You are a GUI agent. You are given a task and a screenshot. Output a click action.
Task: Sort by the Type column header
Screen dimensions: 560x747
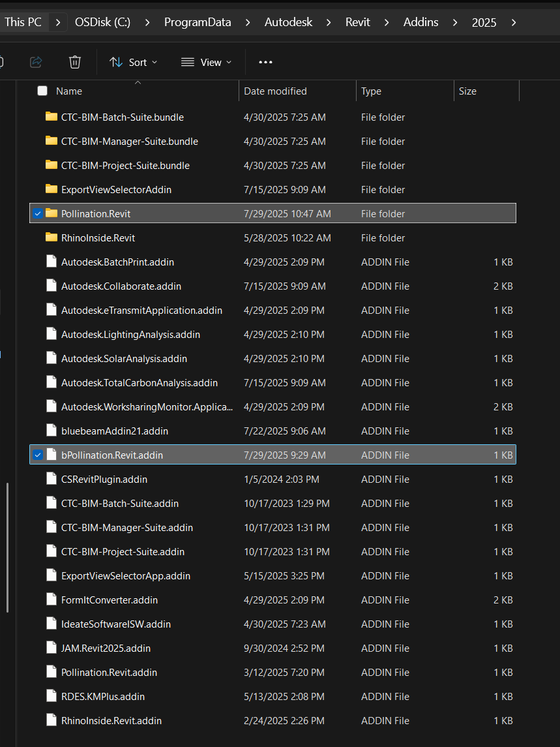[x=371, y=91]
